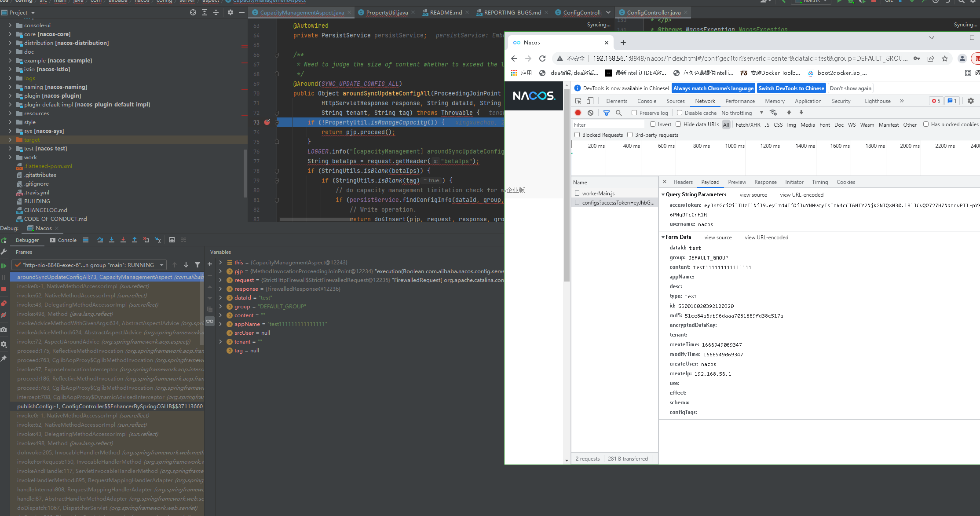Collapse the Form Data section
This screenshot has width=980, height=516.
[663, 238]
